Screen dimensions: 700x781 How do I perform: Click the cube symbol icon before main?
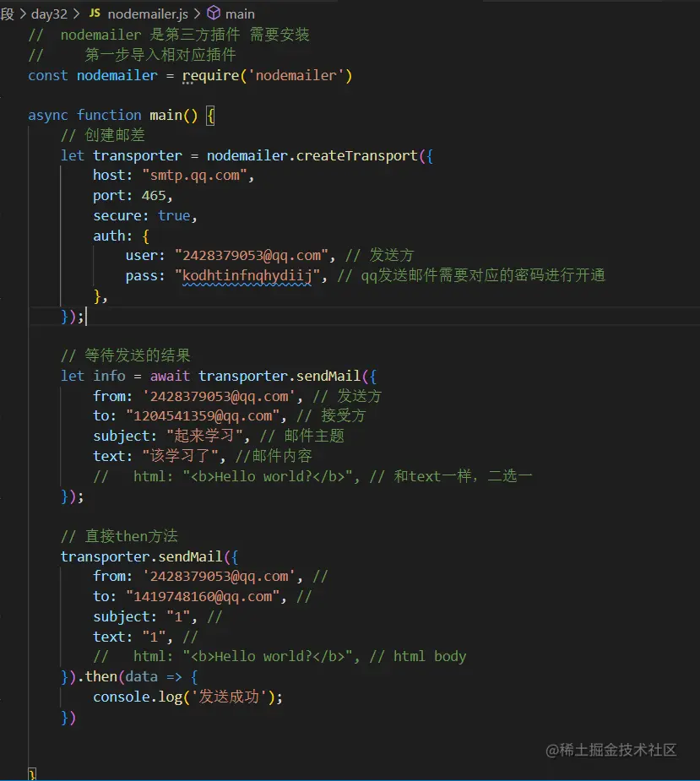213,14
